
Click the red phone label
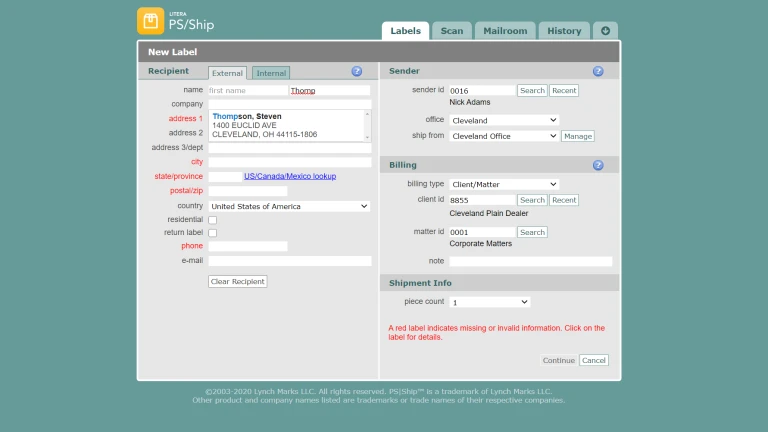point(192,246)
